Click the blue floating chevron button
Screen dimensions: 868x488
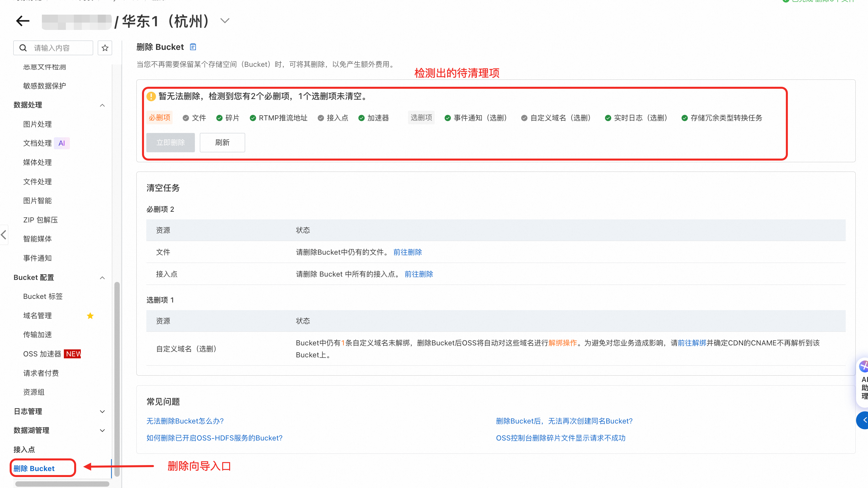click(863, 420)
